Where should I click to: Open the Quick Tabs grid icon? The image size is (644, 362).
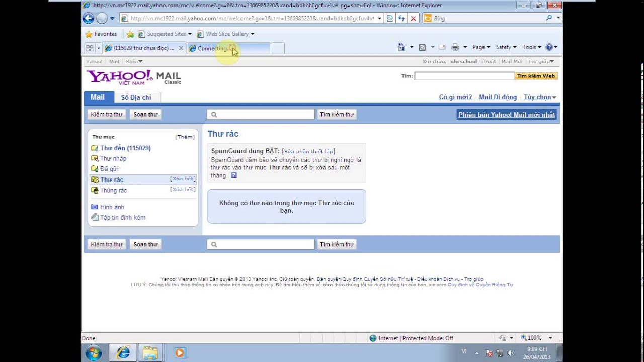click(x=90, y=48)
